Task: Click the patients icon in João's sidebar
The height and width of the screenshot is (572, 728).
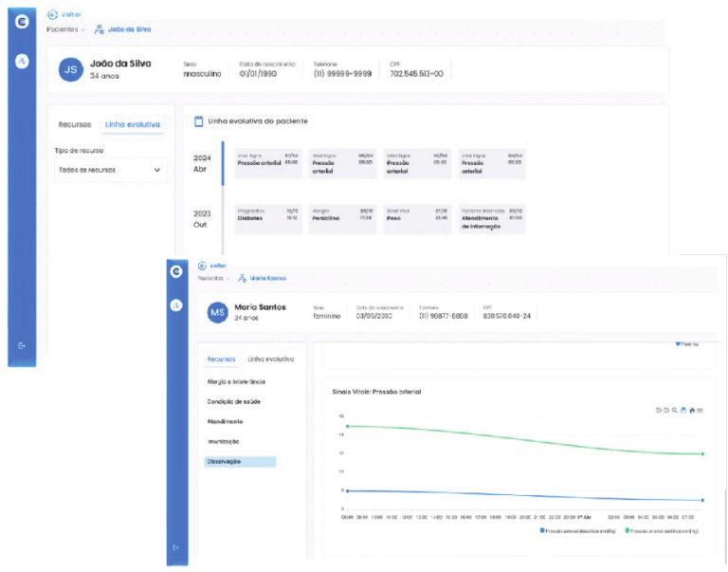Action: tap(22, 61)
